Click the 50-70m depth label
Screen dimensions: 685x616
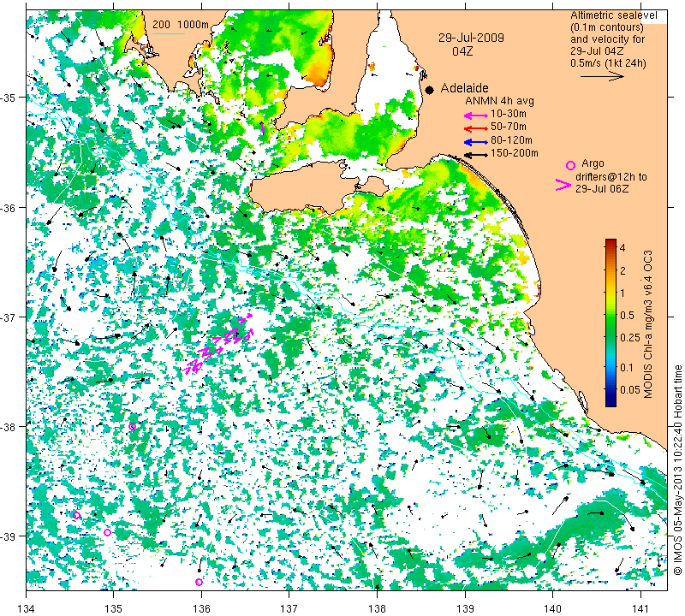click(x=509, y=127)
